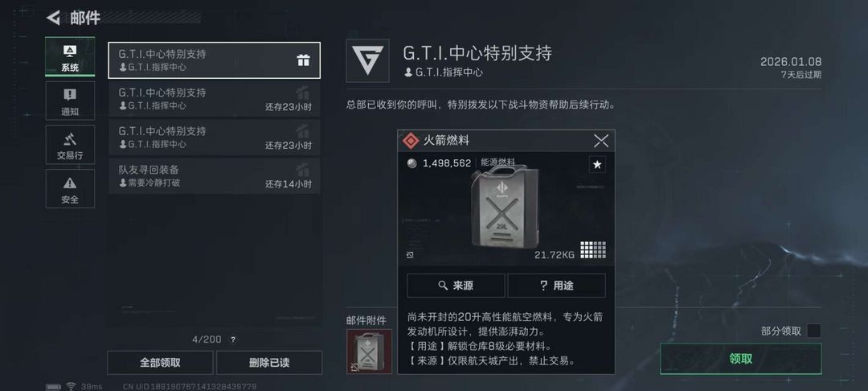
Task: Open the 系统 mail tab
Action: [x=70, y=56]
